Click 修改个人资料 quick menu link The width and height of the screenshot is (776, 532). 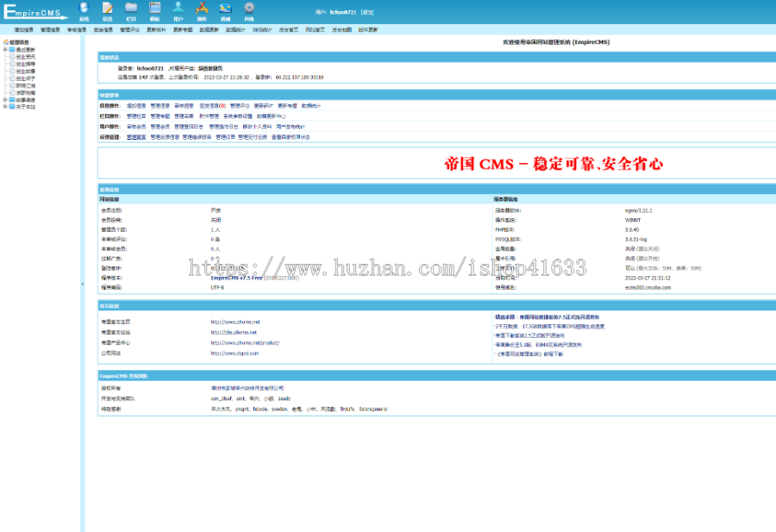[x=257, y=127]
